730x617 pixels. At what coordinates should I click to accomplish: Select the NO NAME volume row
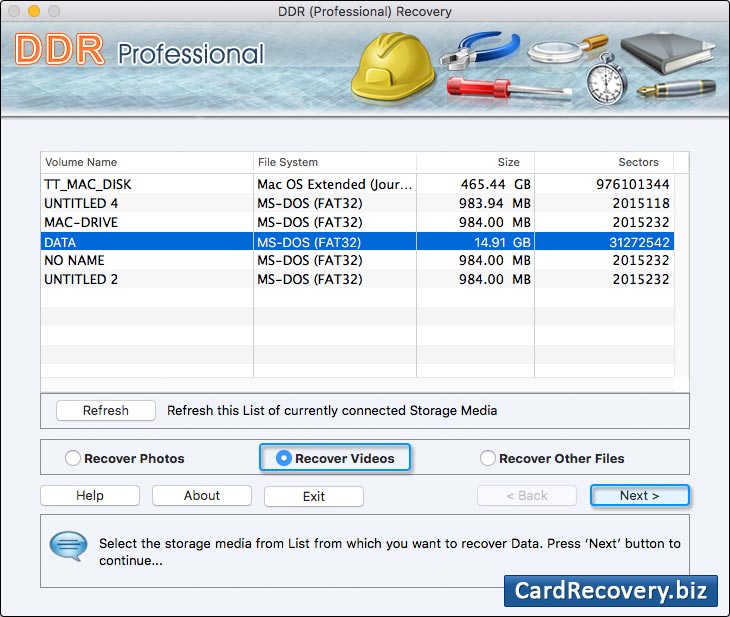pos(357,260)
